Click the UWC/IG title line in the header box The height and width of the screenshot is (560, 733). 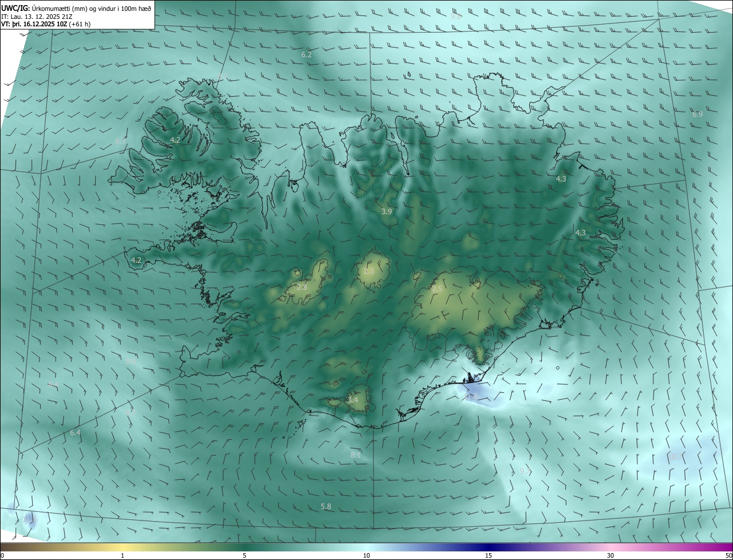76,8
